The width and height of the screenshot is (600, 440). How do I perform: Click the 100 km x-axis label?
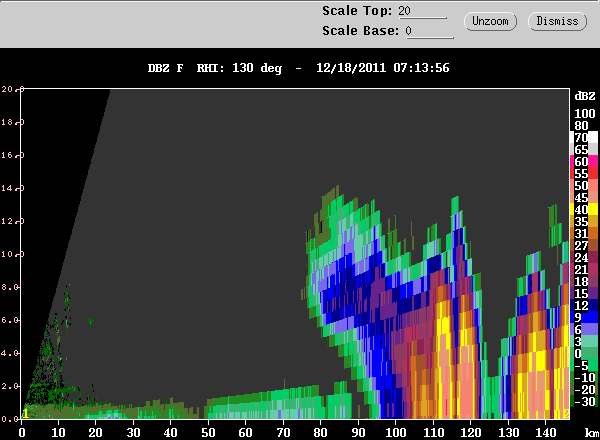pos(395,433)
